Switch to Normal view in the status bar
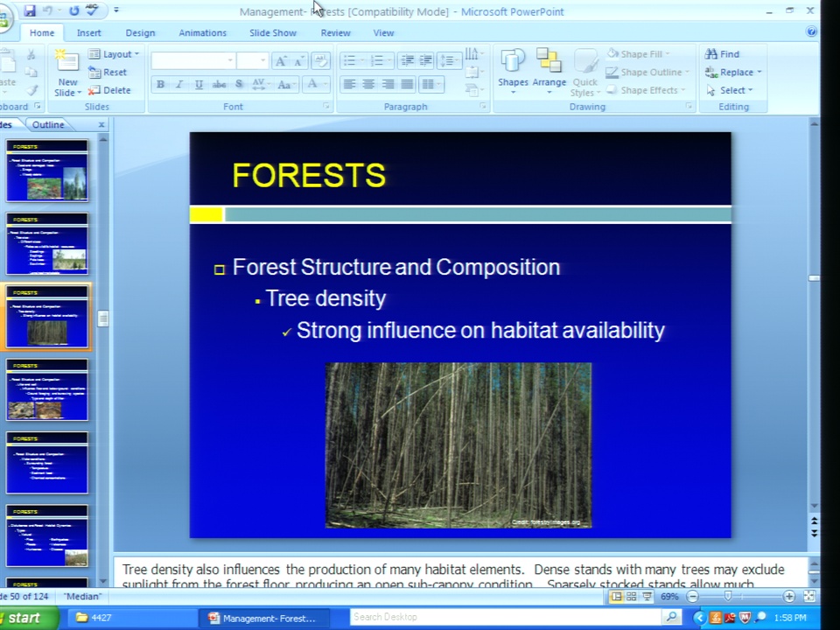Image resolution: width=840 pixels, height=630 pixels. coord(617,596)
